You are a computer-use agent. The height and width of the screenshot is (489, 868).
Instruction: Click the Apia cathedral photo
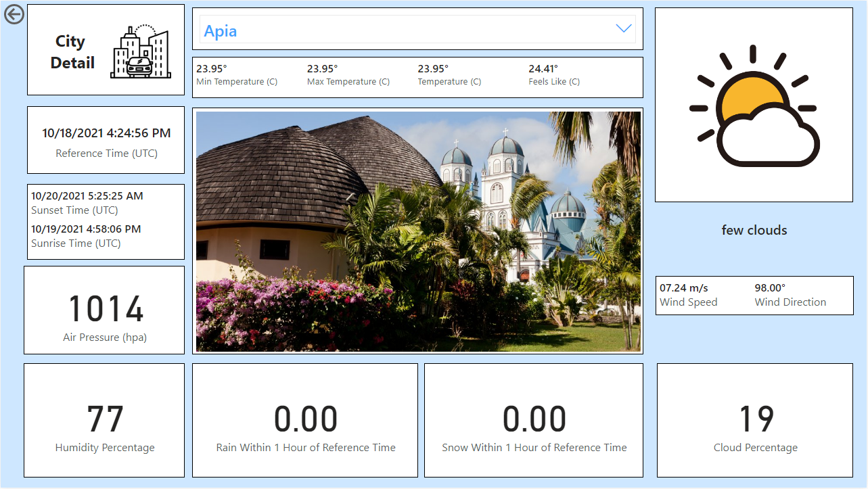pyautogui.click(x=417, y=232)
